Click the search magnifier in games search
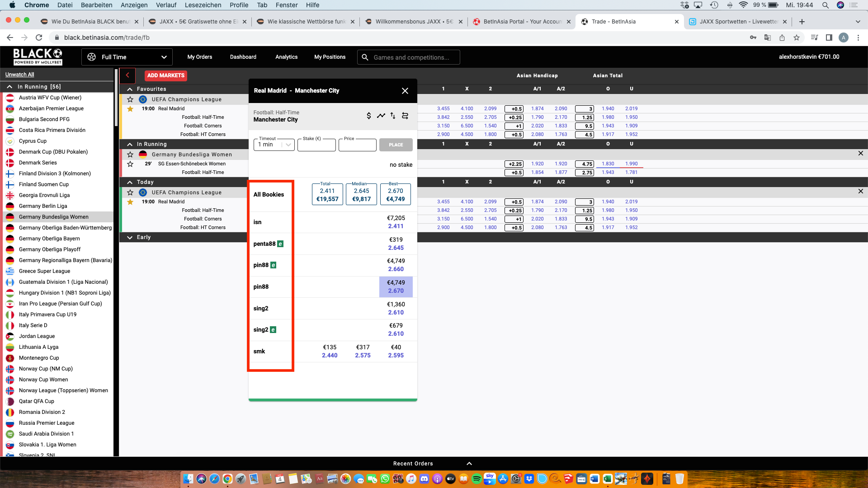 tap(365, 57)
